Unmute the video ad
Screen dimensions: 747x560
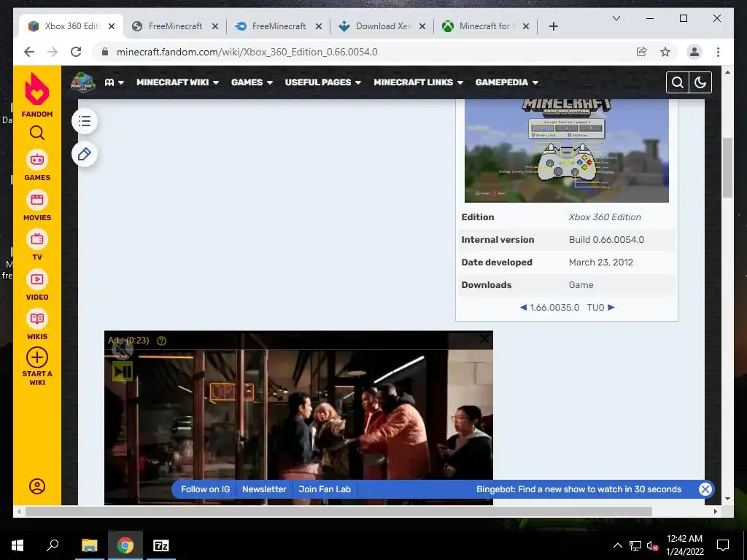click(x=122, y=351)
